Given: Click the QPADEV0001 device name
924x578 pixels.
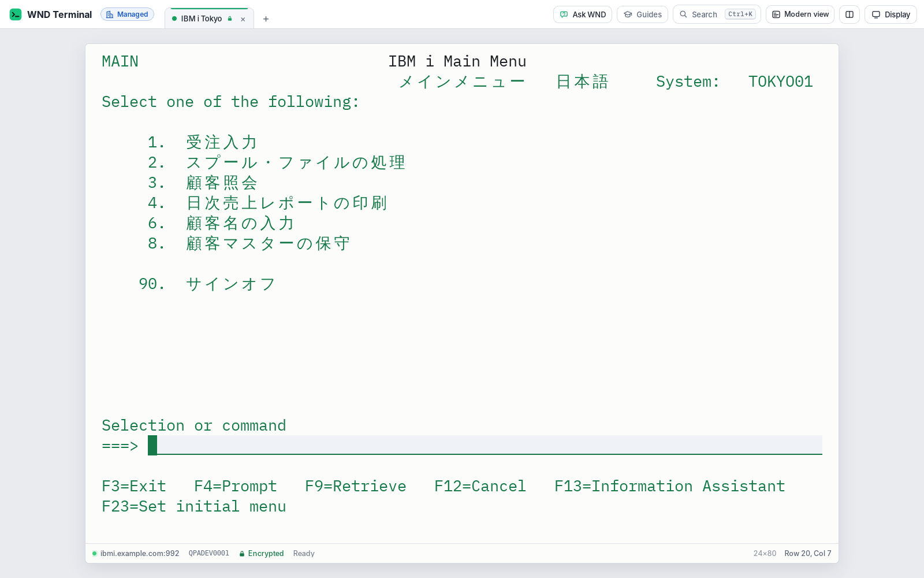Looking at the screenshot, I should click(209, 553).
